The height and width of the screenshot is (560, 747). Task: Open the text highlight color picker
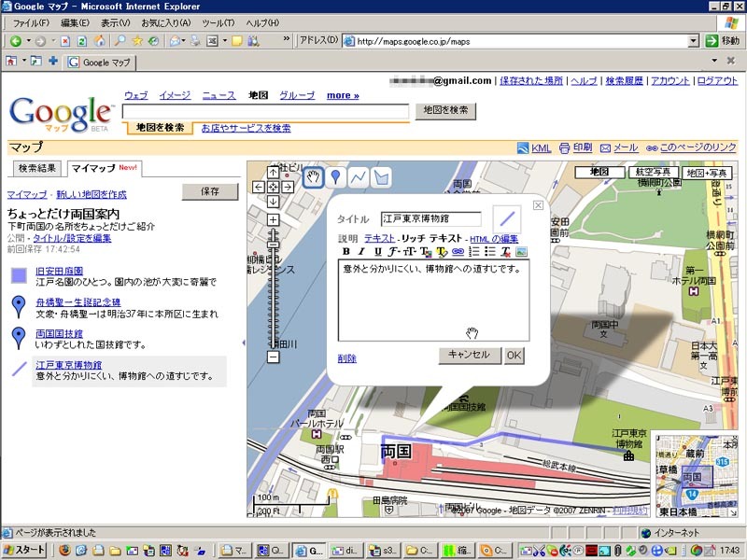[441, 251]
